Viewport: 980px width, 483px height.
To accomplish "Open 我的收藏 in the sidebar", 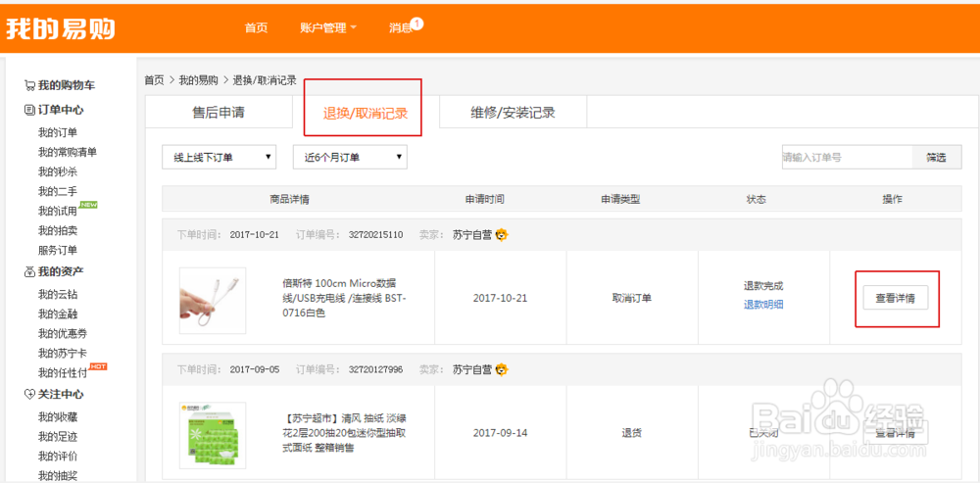I will point(58,416).
